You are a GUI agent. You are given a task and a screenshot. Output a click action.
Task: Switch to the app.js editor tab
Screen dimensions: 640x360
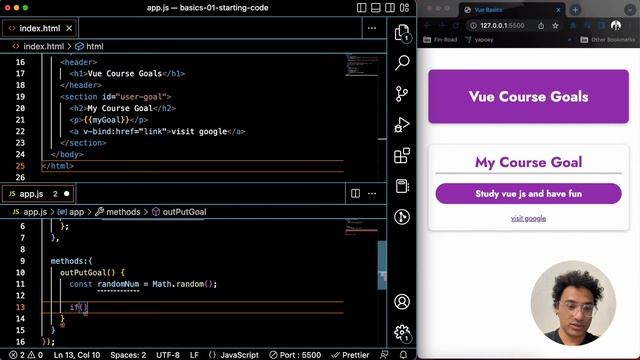tap(38, 193)
